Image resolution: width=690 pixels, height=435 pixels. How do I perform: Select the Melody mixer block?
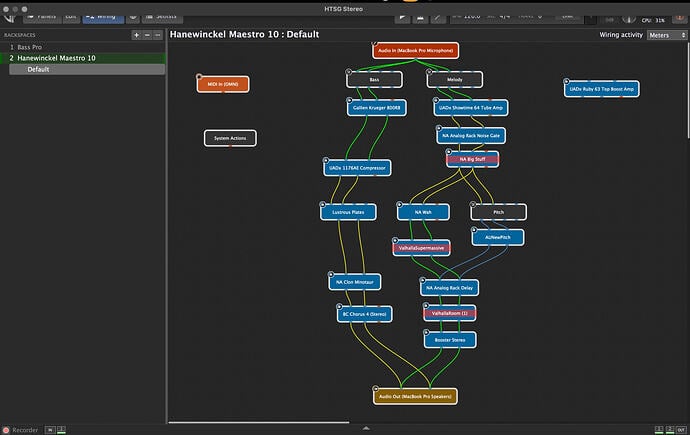pyautogui.click(x=455, y=80)
